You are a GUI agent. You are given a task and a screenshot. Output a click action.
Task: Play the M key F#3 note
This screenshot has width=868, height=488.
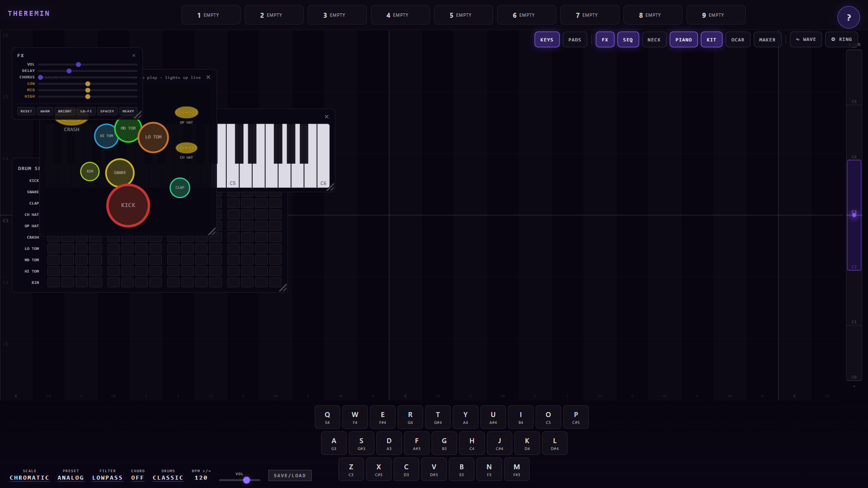tap(517, 469)
